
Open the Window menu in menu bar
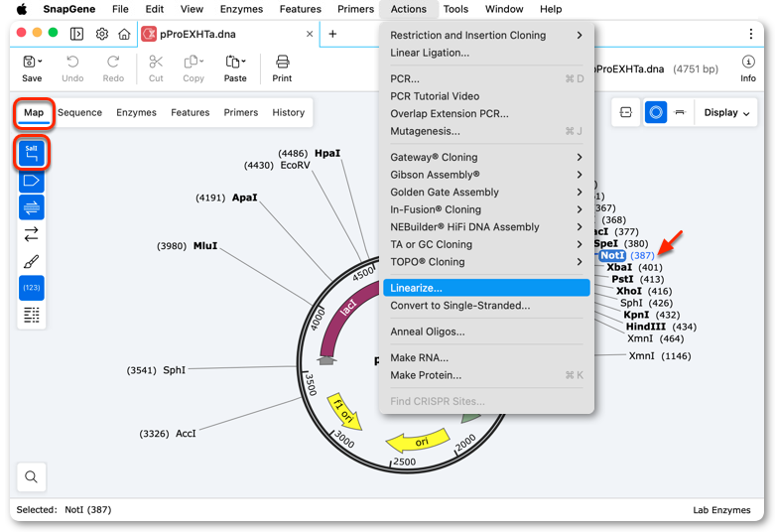click(x=504, y=9)
